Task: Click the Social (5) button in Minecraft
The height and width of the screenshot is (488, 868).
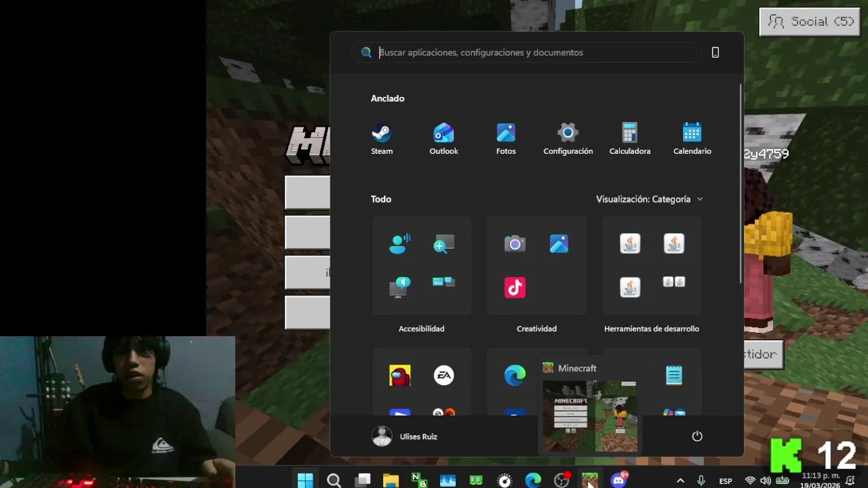Action: [810, 22]
